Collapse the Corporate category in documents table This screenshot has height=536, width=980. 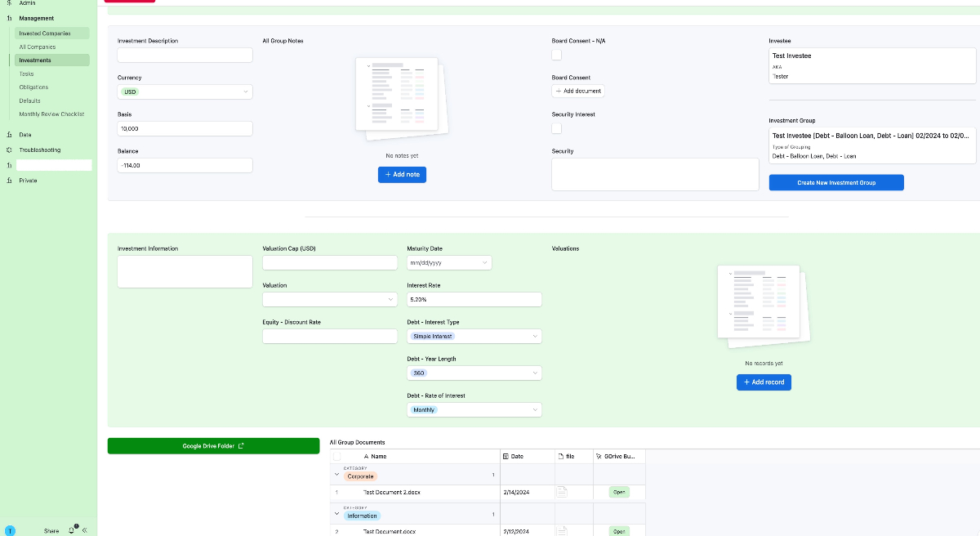pos(336,474)
